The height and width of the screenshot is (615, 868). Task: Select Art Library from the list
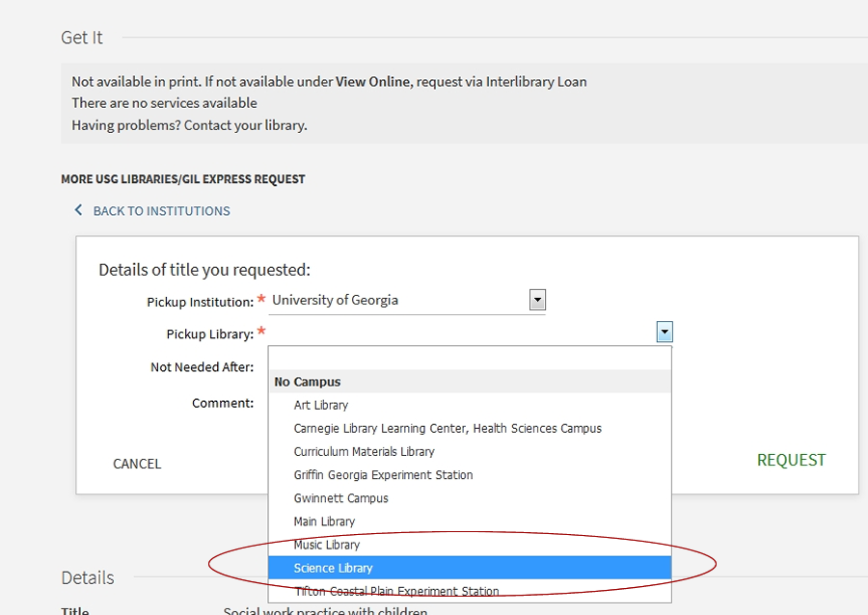coord(321,405)
